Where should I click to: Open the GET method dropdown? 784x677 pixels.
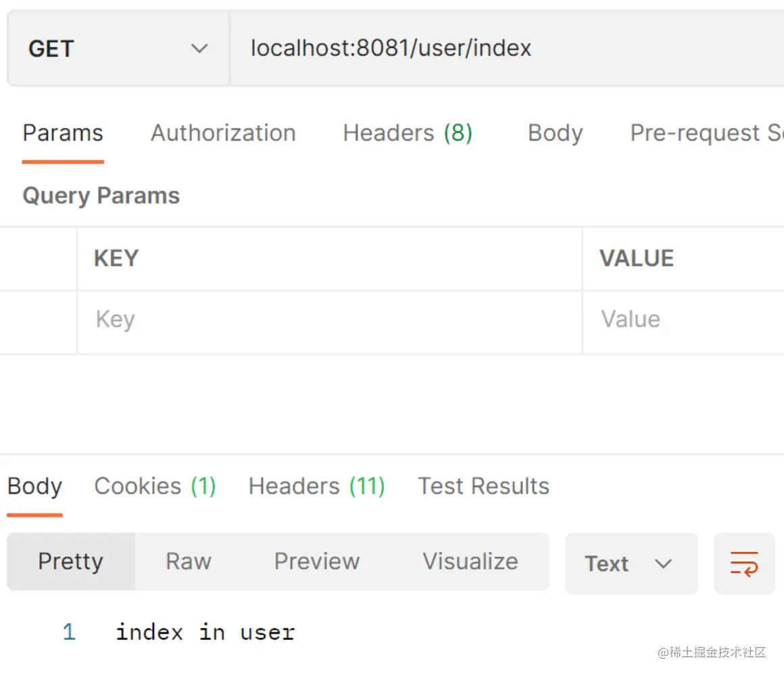point(118,49)
